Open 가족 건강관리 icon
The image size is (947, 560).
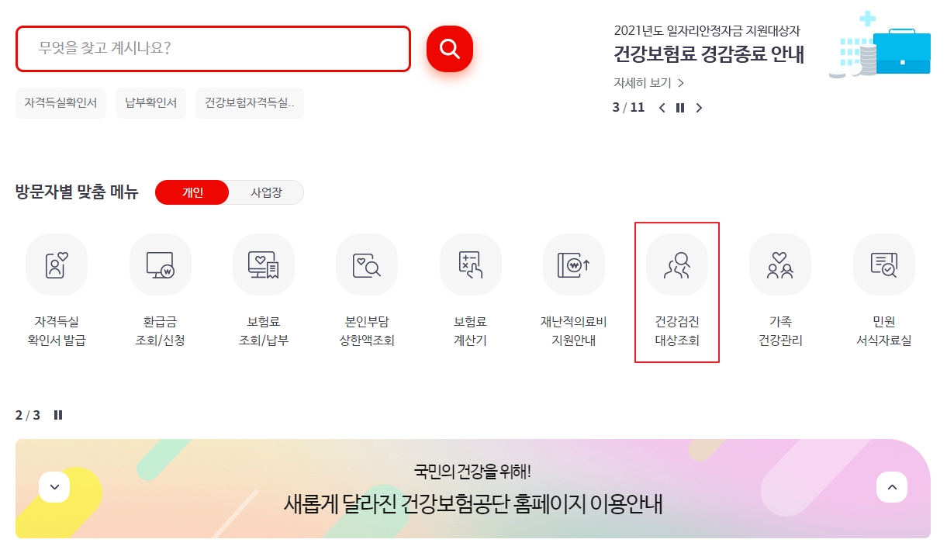click(x=780, y=264)
